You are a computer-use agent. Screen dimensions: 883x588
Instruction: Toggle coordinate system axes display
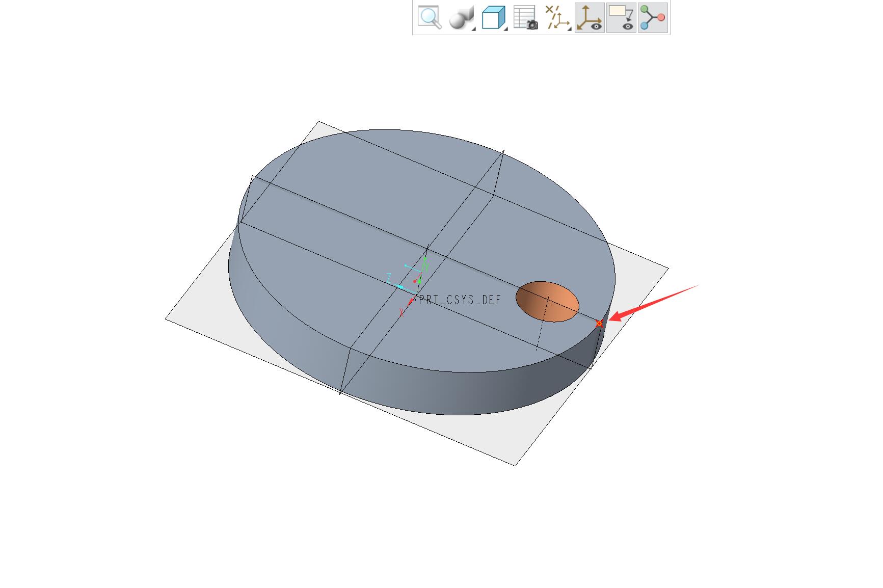click(590, 18)
